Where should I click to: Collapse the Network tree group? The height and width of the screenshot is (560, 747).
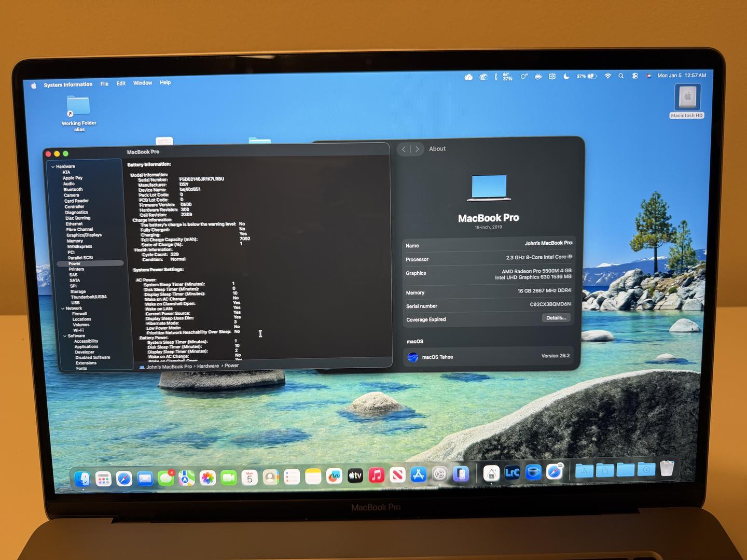point(63,309)
